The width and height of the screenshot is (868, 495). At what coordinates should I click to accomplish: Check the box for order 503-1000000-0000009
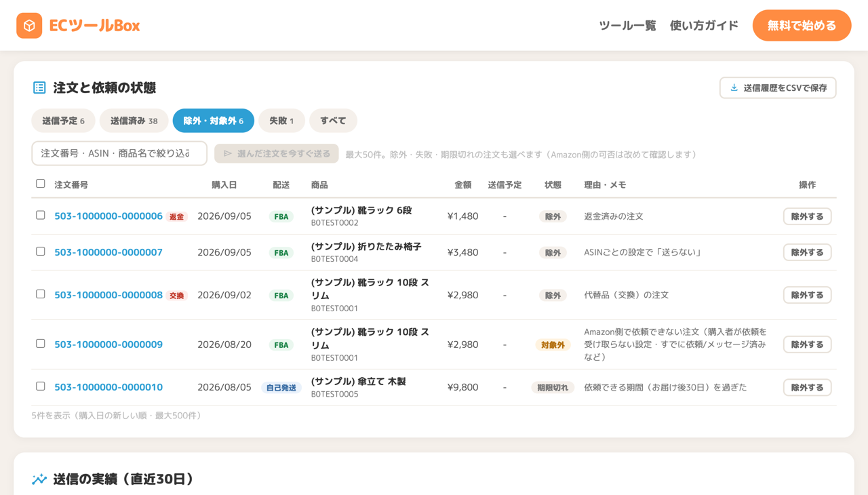point(41,343)
